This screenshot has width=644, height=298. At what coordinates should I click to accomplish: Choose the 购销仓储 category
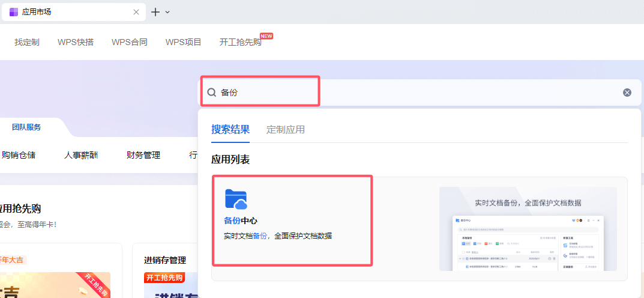pos(19,155)
